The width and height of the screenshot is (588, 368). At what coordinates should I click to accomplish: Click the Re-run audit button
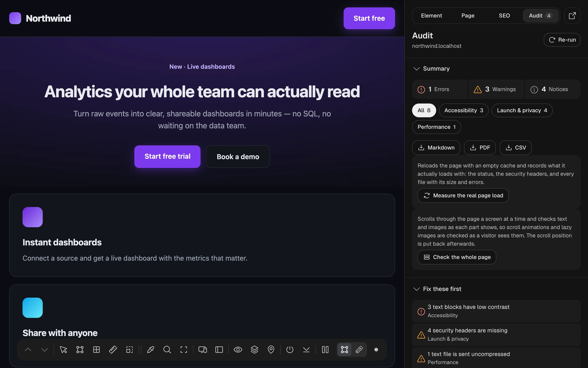pos(562,40)
